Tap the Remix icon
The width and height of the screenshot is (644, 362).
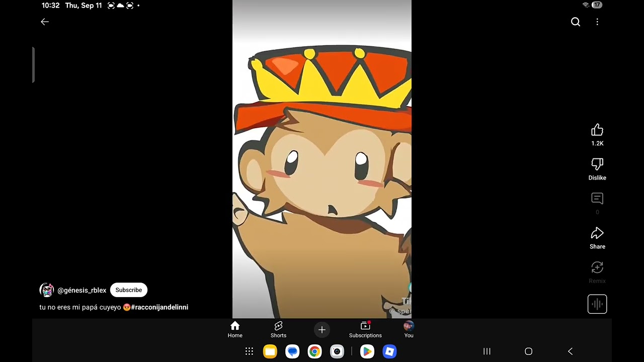pos(597,267)
